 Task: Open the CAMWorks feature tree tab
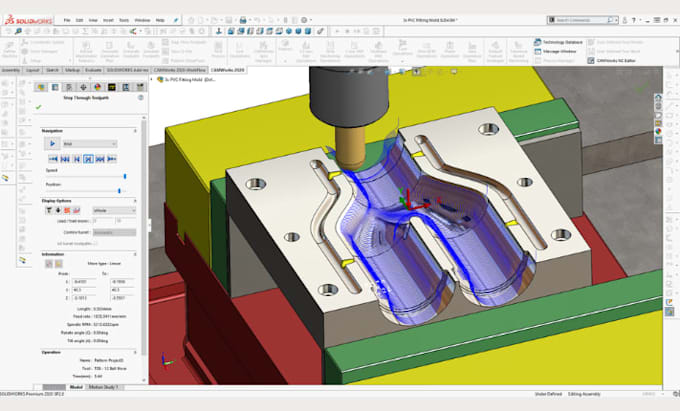[x=112, y=87]
